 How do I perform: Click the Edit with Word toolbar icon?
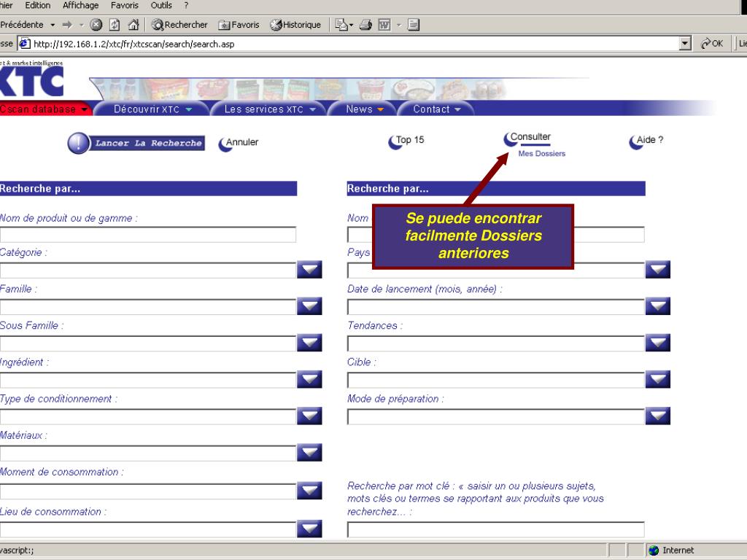click(x=384, y=25)
